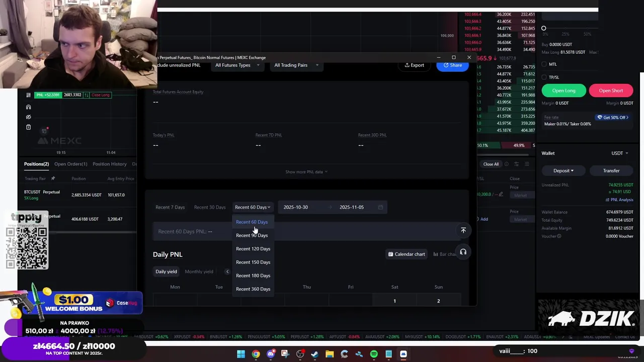Screen dimensions: 644x362
Task: Open Discord from the taskbar
Action: (x=271, y=354)
